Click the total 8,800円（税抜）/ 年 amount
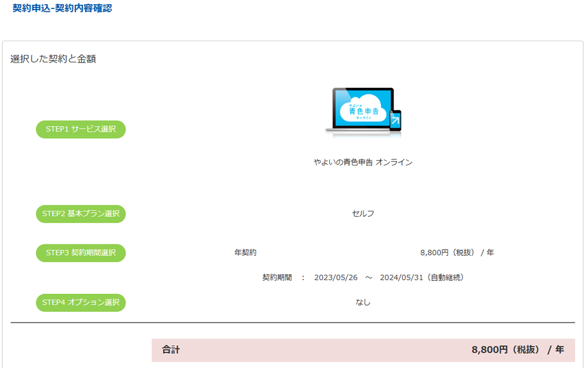 pos(518,350)
